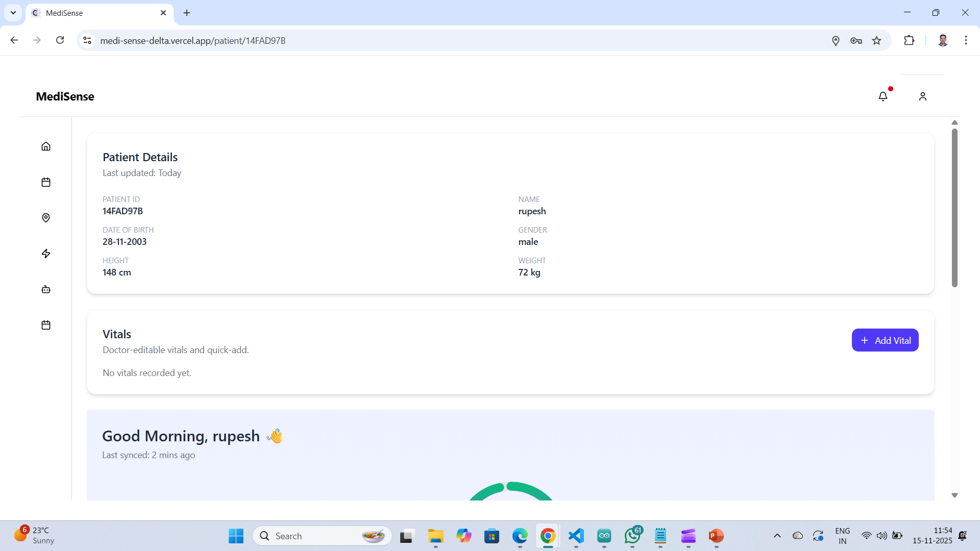Screen dimensions: 980x551
Task: Click the browser address bar URL
Action: click(x=193, y=40)
